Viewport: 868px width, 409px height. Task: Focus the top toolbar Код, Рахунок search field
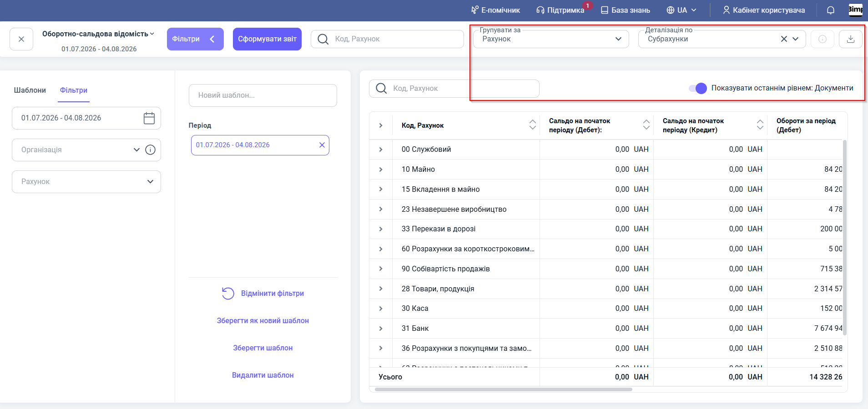tap(387, 39)
